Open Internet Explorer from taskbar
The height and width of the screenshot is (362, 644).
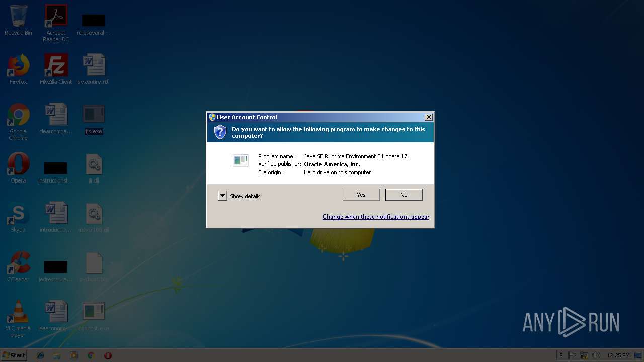pyautogui.click(x=40, y=355)
